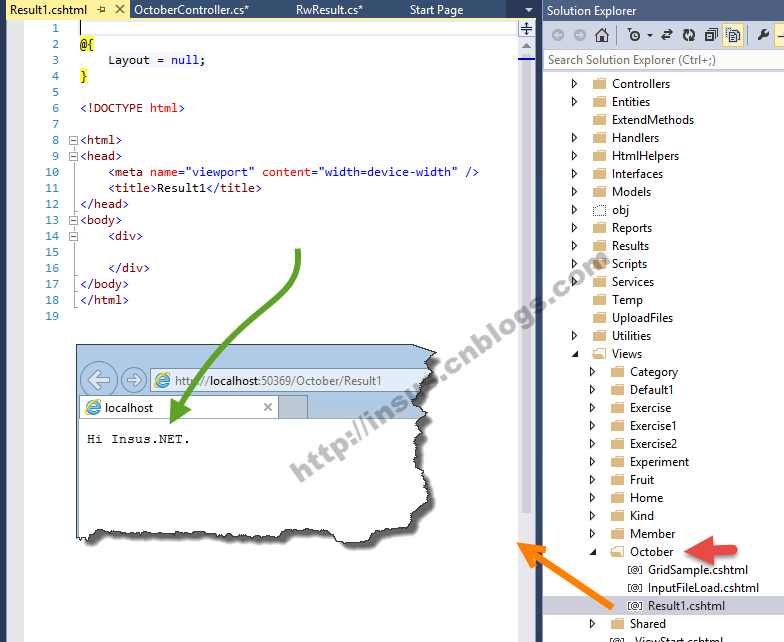
Task: Click the browser Back button in embedded image
Action: tap(99, 380)
